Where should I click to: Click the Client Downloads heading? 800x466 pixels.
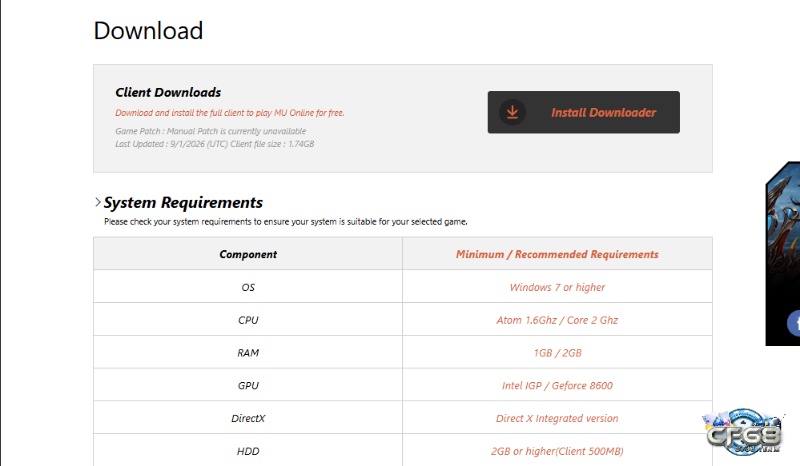point(168,92)
